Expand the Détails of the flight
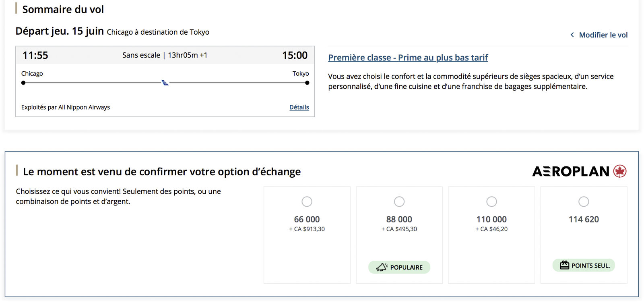 [x=299, y=107]
